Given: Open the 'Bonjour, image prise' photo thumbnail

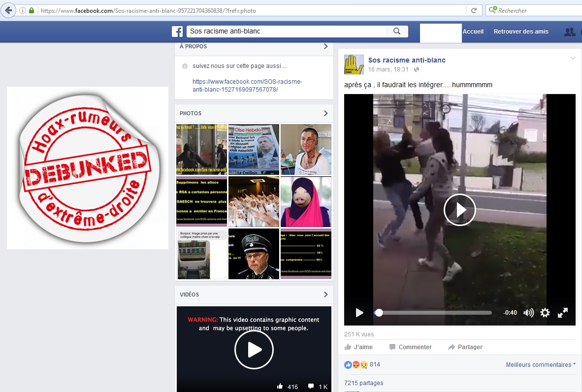Looking at the screenshot, I should (201, 254).
